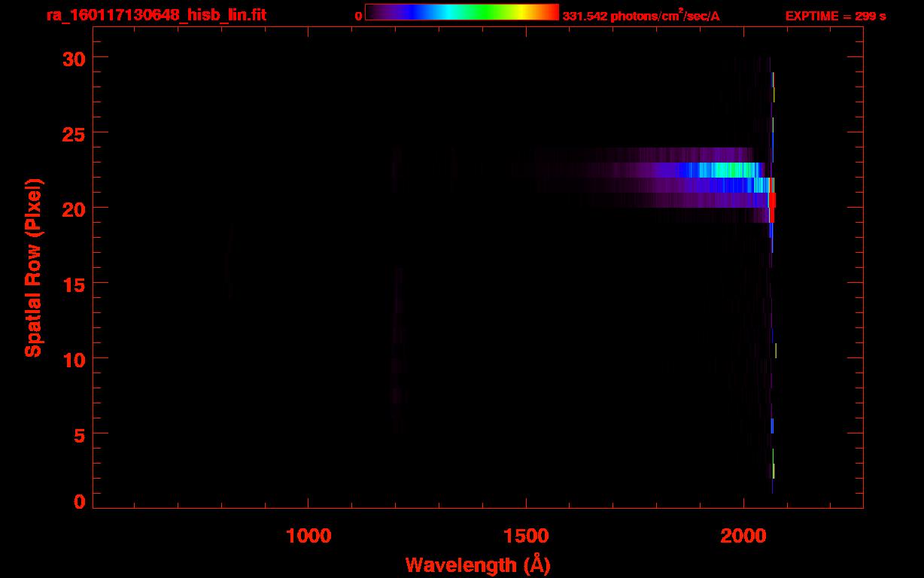Click the x-axis tick label 1500

click(526, 536)
